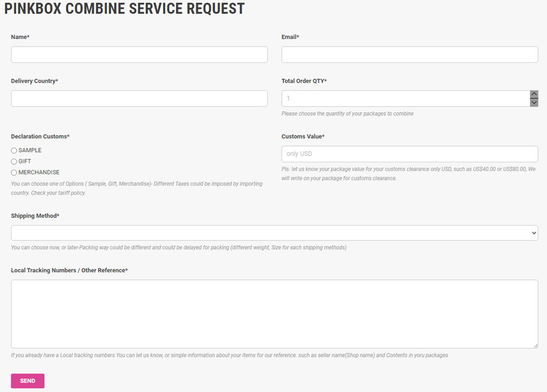Screen dimensions: 547x392
Task: Open the Shipping Method dropdown
Action: click(x=274, y=233)
